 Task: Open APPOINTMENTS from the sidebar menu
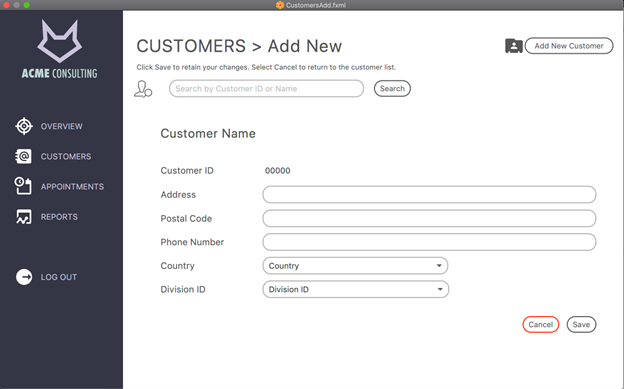(72, 187)
